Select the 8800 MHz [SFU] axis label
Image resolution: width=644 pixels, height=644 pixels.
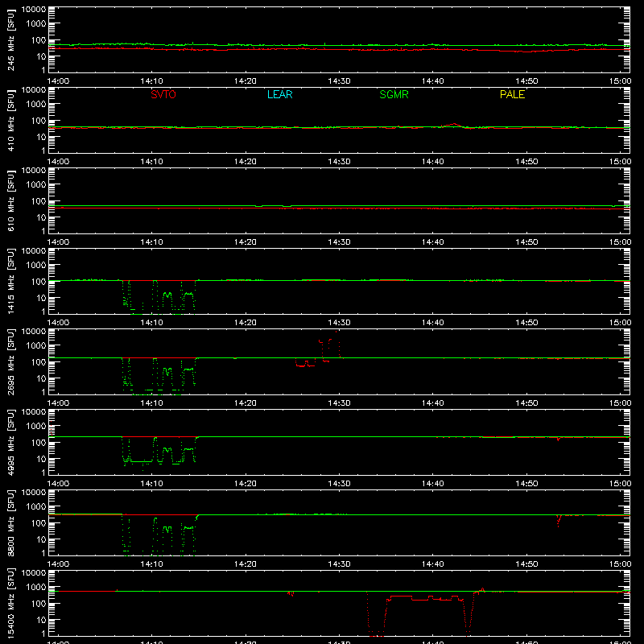click(x=11, y=523)
